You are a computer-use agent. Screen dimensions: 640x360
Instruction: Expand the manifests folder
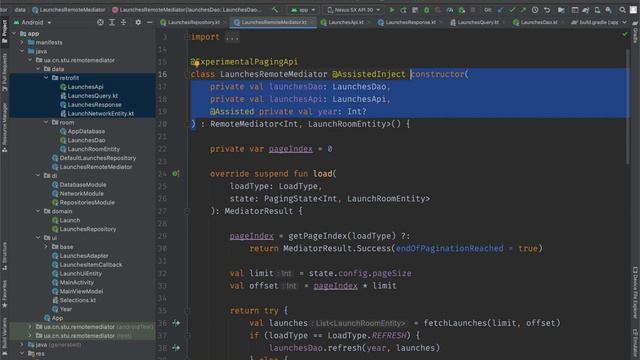coord(22,42)
